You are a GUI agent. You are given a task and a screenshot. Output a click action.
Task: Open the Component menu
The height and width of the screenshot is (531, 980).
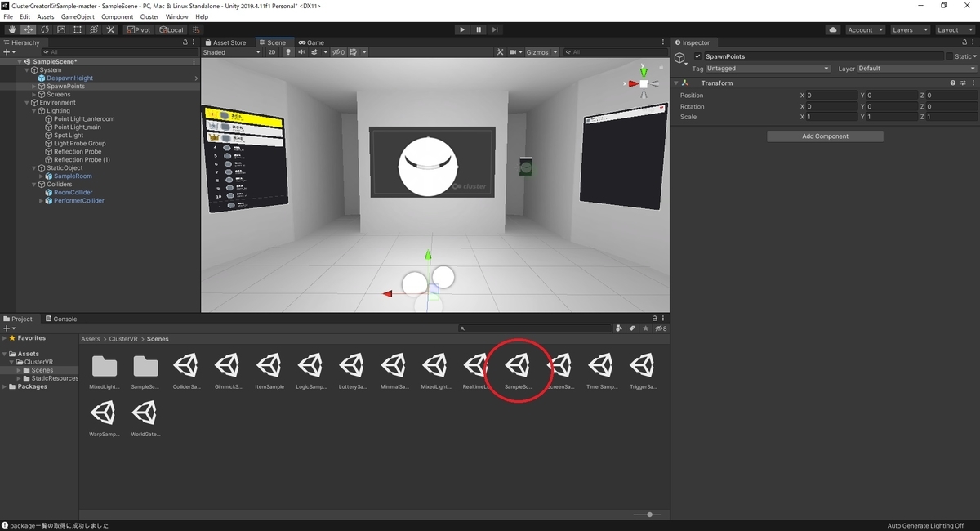118,16
